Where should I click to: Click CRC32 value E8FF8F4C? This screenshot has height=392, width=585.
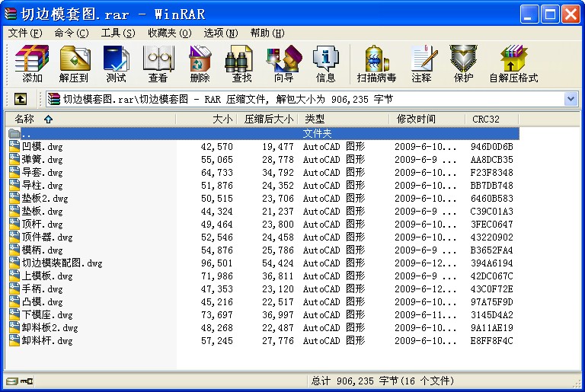[x=492, y=340]
